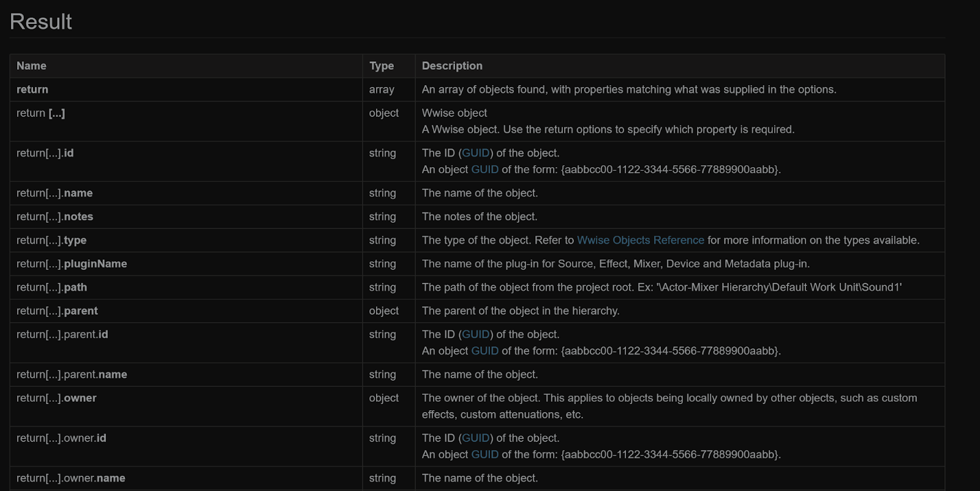Screen dimensions: 980x491
Task: Select the 'return[...].owner.name' name cell
Action: click(x=186, y=478)
